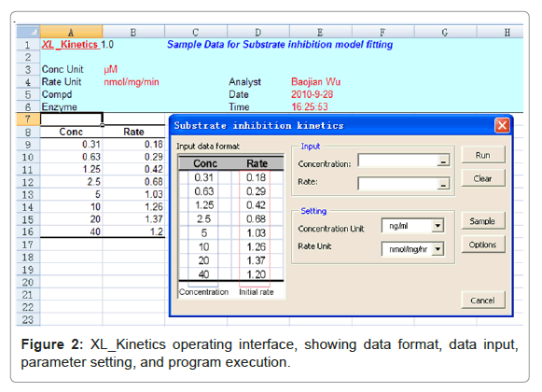This screenshot has width=542, height=392.
Task: Click inside the Rate input field
Action: tap(397, 184)
